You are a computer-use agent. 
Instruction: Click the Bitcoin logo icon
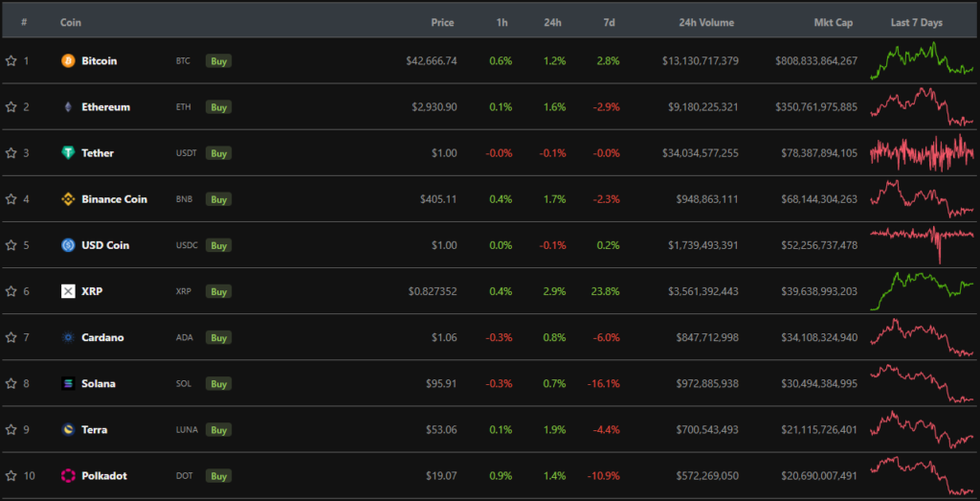[x=68, y=61]
